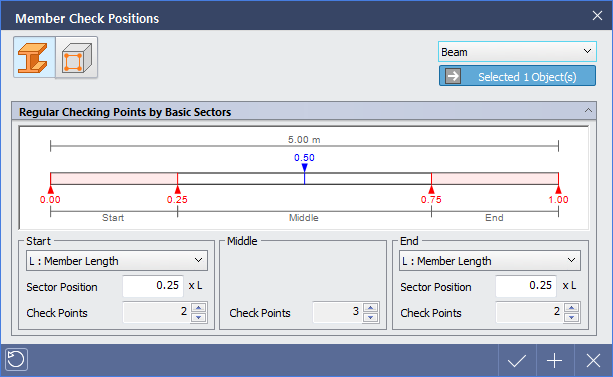Open Start L : Member Length dropdown

pos(117,260)
